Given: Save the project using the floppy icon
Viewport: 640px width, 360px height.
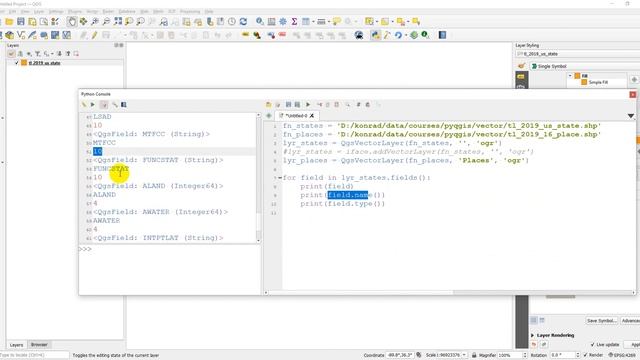Looking at the screenshot, I should pos(20,22).
